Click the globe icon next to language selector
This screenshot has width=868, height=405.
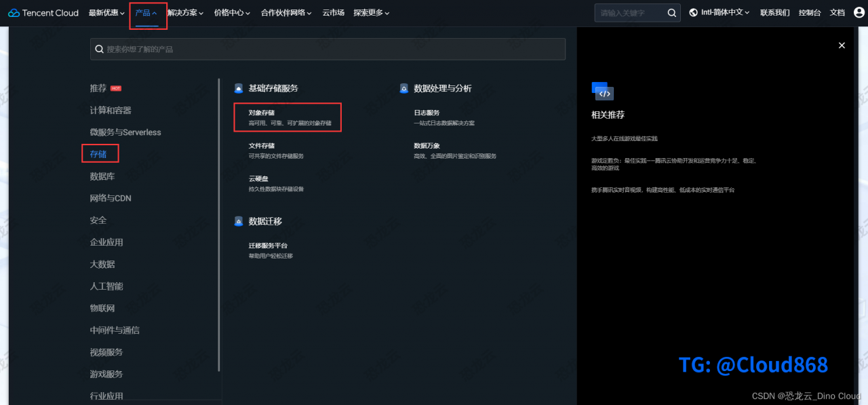click(x=692, y=12)
